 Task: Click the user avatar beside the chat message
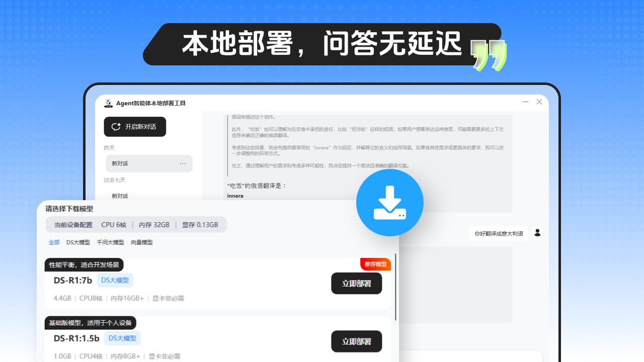coord(537,233)
